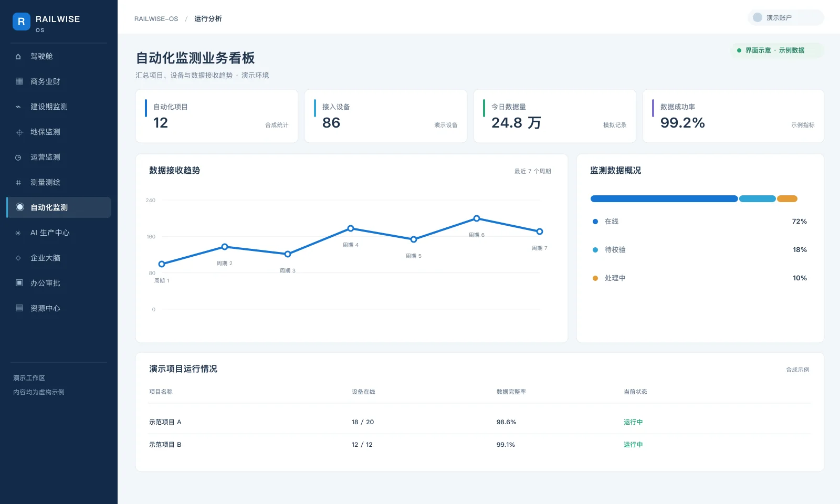The image size is (840, 504).
Task: Click the 待校验 legend dot
Action: pyautogui.click(x=595, y=250)
